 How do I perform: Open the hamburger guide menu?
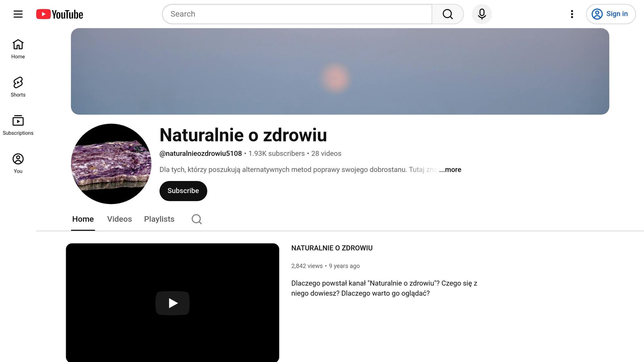point(18,14)
